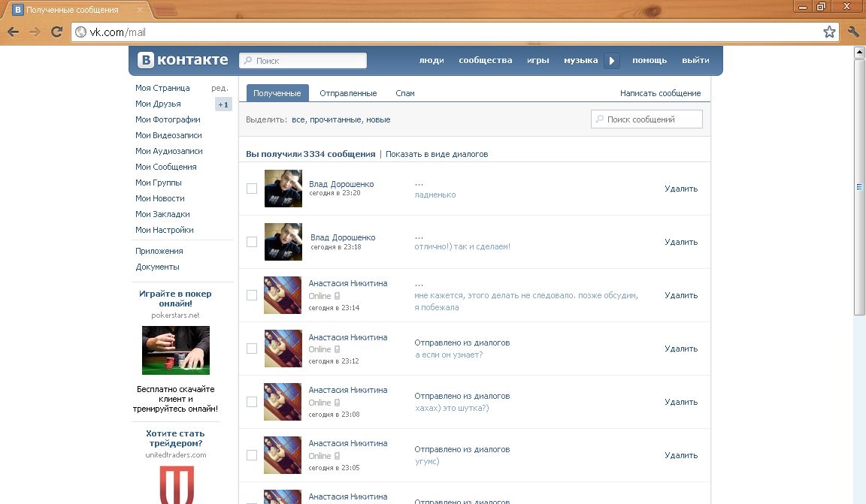This screenshot has width=866, height=504.
Task: Delete the 23:20 message with Удалить
Action: [681, 189]
